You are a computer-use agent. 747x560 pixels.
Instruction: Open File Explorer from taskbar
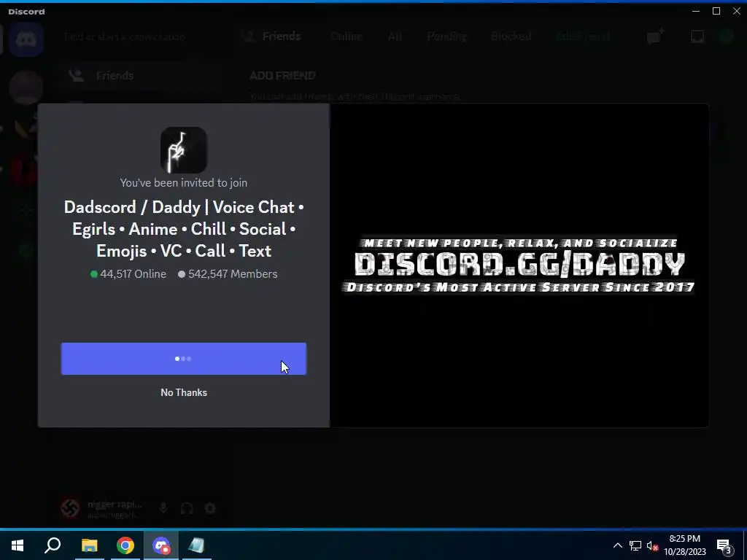tap(89, 545)
